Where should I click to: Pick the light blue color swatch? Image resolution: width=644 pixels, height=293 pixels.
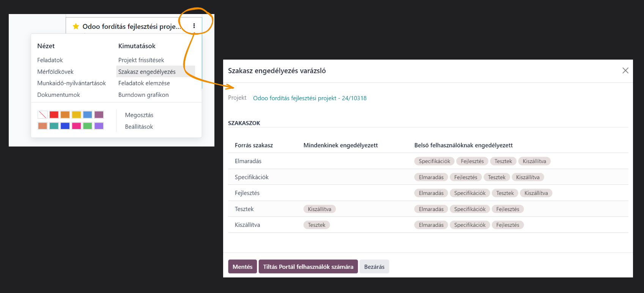[88, 115]
